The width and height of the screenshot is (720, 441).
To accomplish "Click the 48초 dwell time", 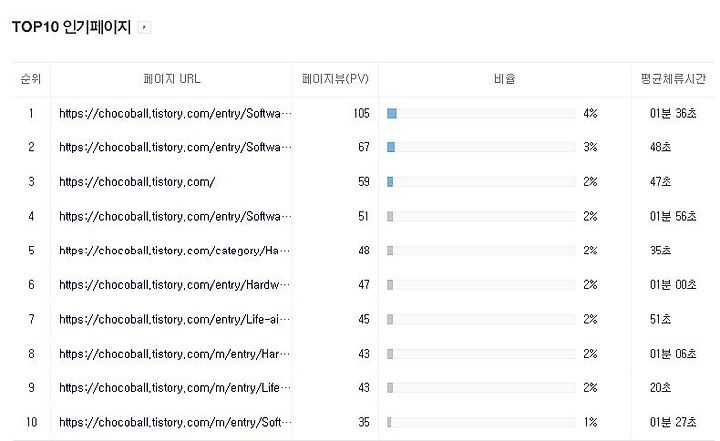I will click(660, 147).
